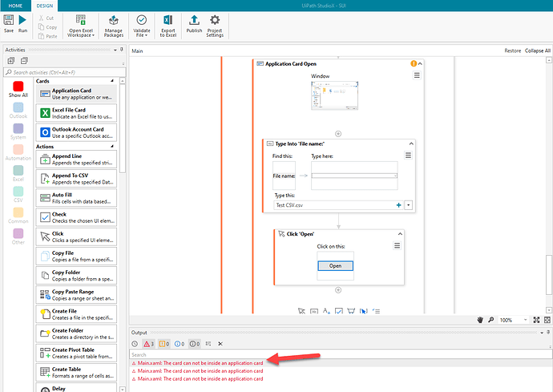This screenshot has height=392, width=553.
Task: Select the Check activity
Action: [76, 217]
